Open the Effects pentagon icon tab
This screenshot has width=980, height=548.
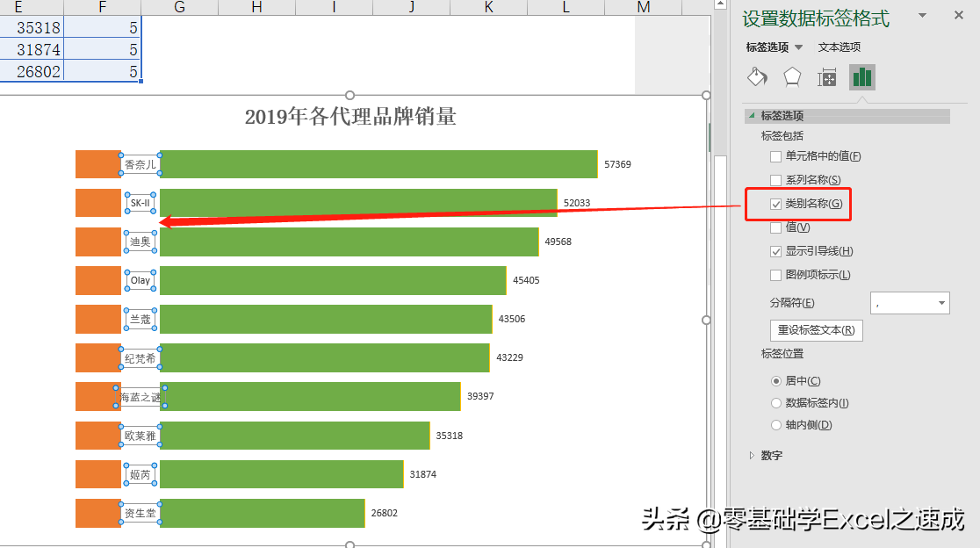792,77
